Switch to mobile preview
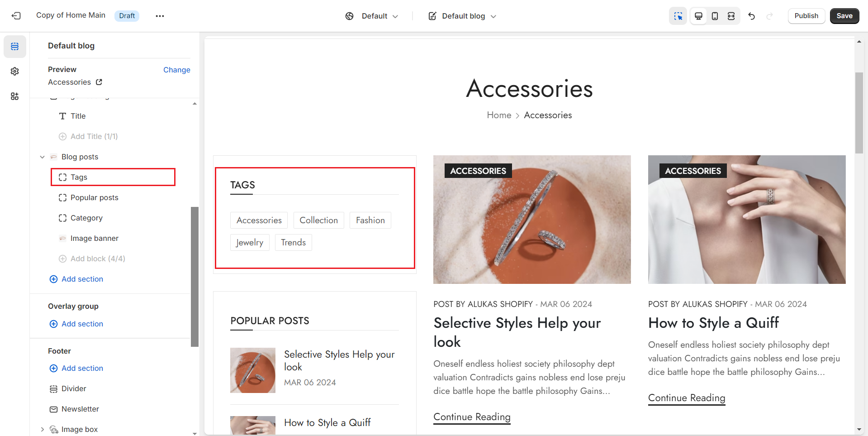Image resolution: width=868 pixels, height=436 pixels. (x=715, y=16)
